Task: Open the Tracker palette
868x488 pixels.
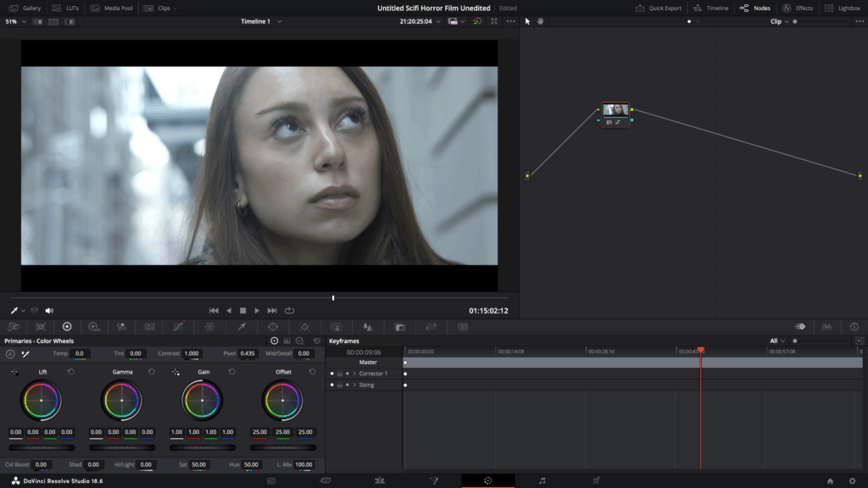Action: click(x=304, y=326)
